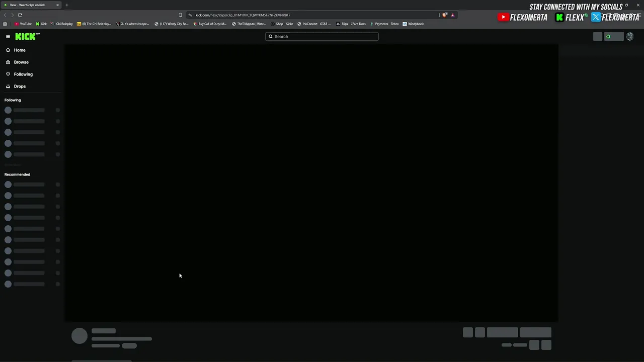The width and height of the screenshot is (644, 362).
Task: Open the bookmarks bar apps grid icon
Action: click(x=5, y=24)
